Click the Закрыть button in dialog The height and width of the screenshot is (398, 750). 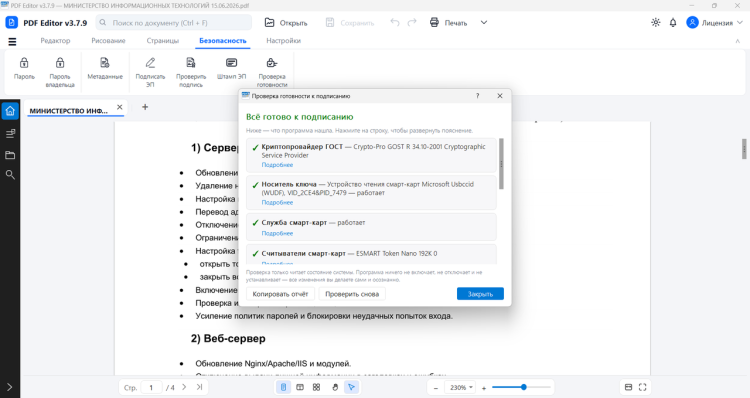pos(480,294)
